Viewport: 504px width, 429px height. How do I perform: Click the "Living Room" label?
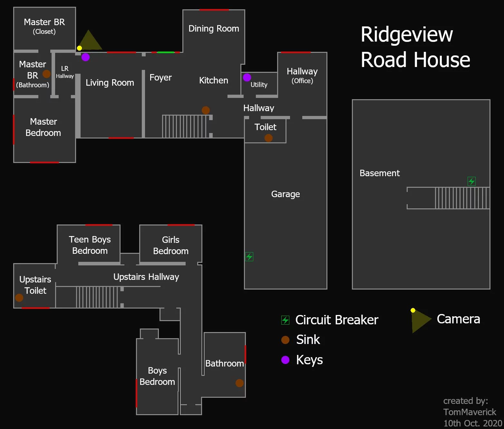[110, 83]
